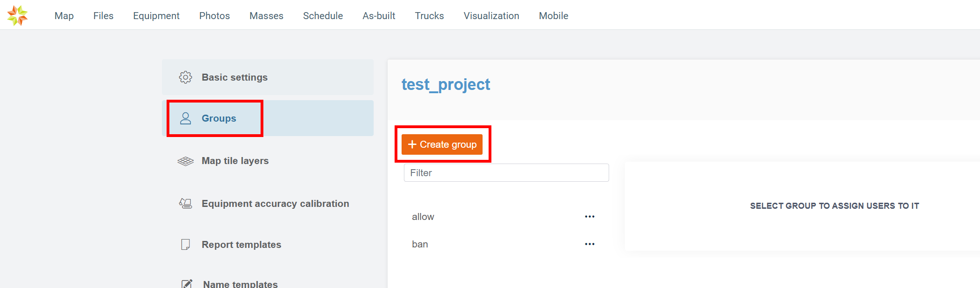This screenshot has height=288, width=980.
Task: Select the allow group
Action: (x=423, y=217)
